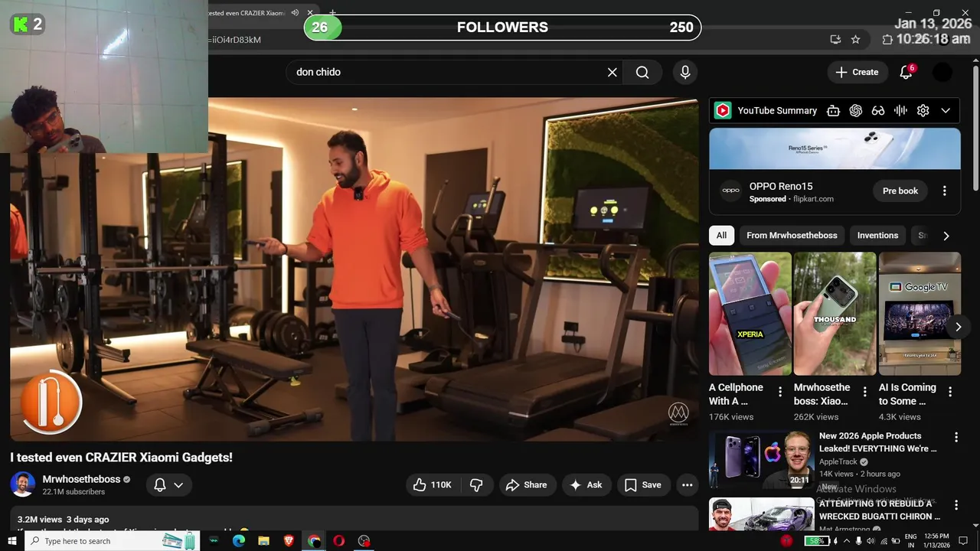Click the glasses icon in YouTube Summary

(x=878, y=110)
